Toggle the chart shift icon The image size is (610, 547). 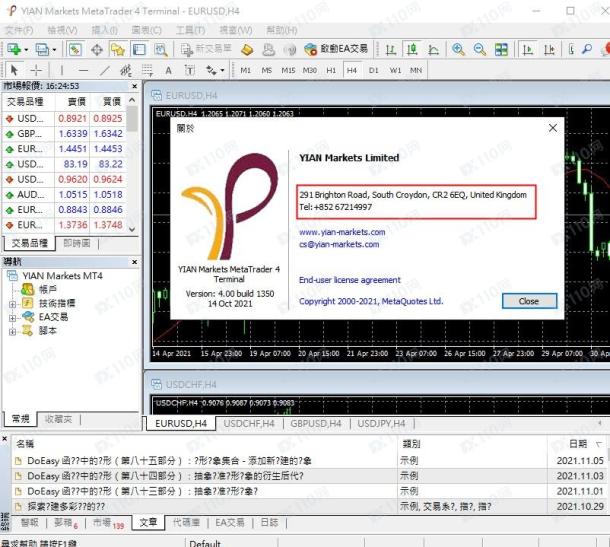549,49
